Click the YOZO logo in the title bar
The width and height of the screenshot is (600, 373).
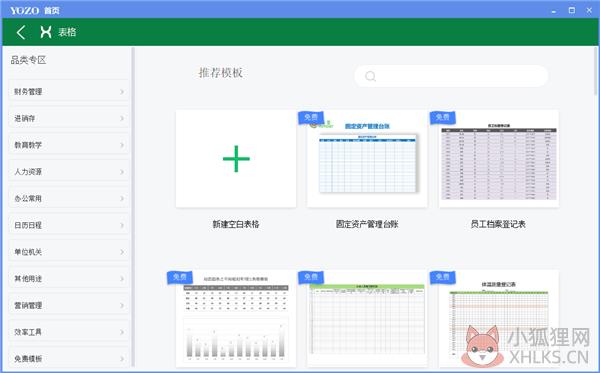pos(24,10)
